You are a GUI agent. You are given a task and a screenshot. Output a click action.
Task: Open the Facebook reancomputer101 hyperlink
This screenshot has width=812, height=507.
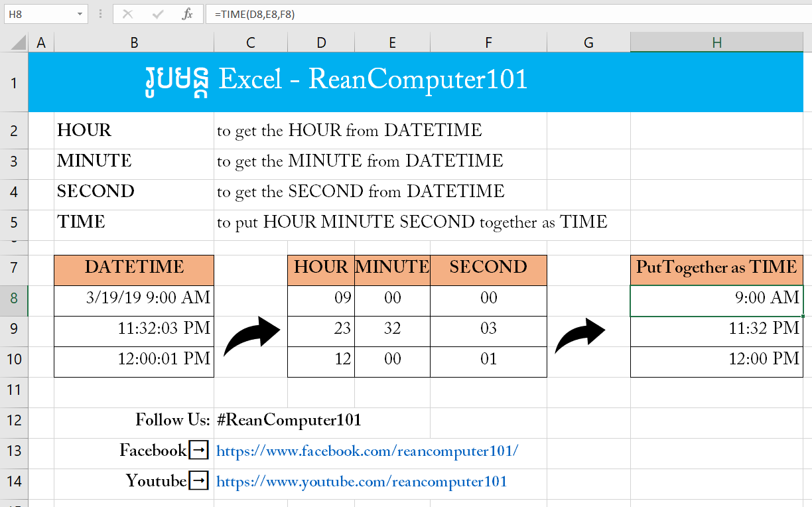point(368,451)
